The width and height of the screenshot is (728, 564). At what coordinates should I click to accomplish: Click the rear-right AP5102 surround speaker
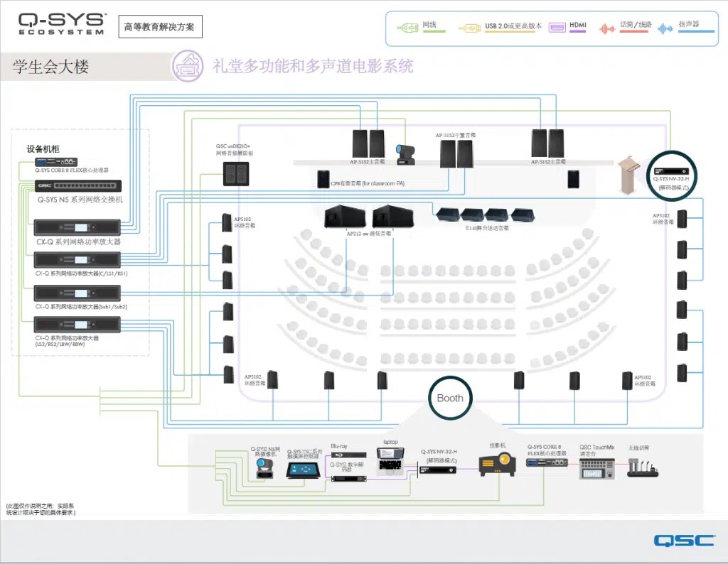coord(627,381)
